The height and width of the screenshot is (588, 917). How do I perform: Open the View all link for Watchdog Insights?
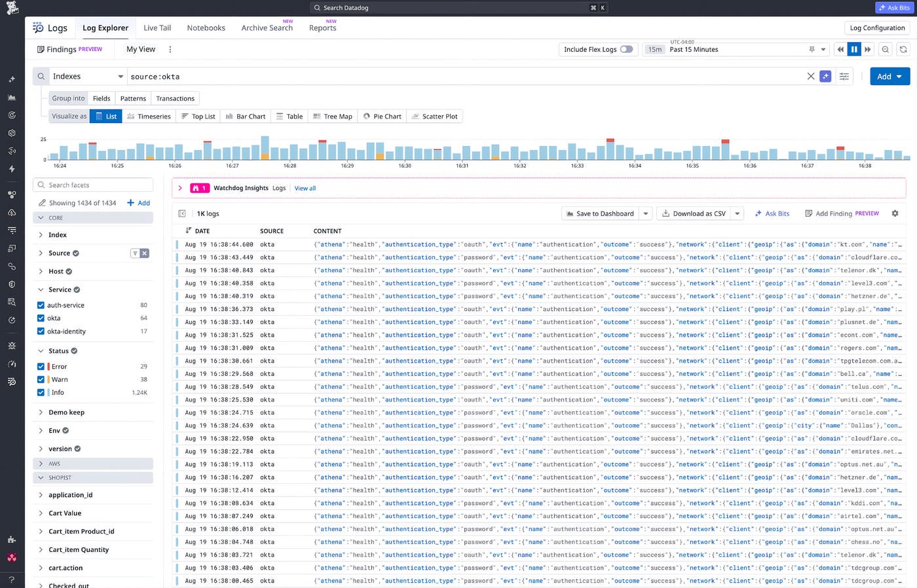click(305, 189)
